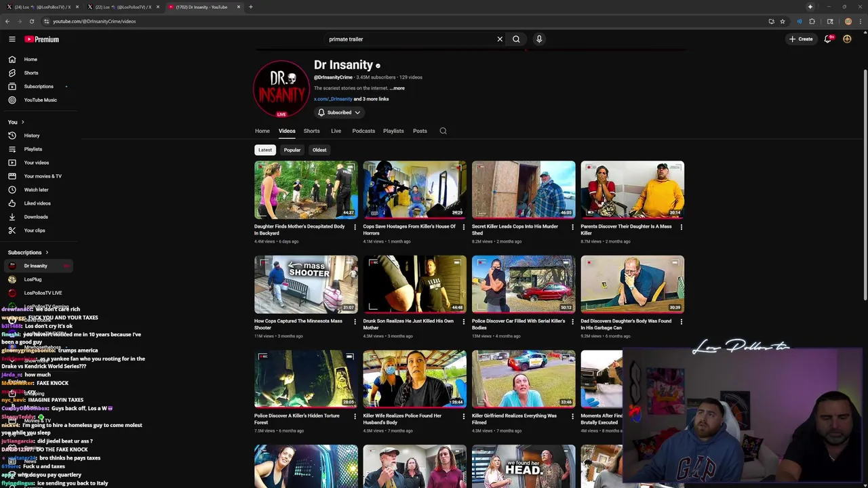Select the Popular sort chip
Image resolution: width=868 pixels, height=488 pixels.
click(292, 150)
